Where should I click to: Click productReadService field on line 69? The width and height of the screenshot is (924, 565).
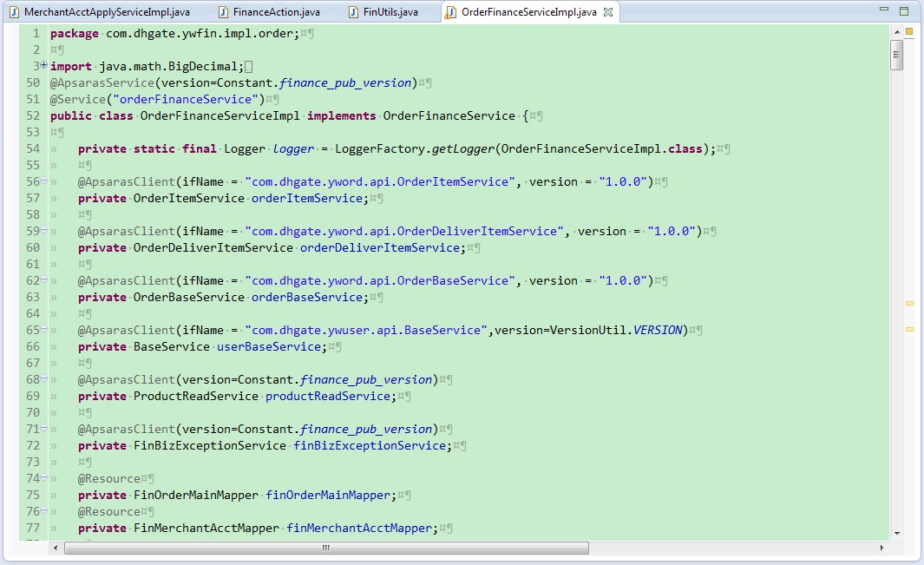(x=328, y=397)
